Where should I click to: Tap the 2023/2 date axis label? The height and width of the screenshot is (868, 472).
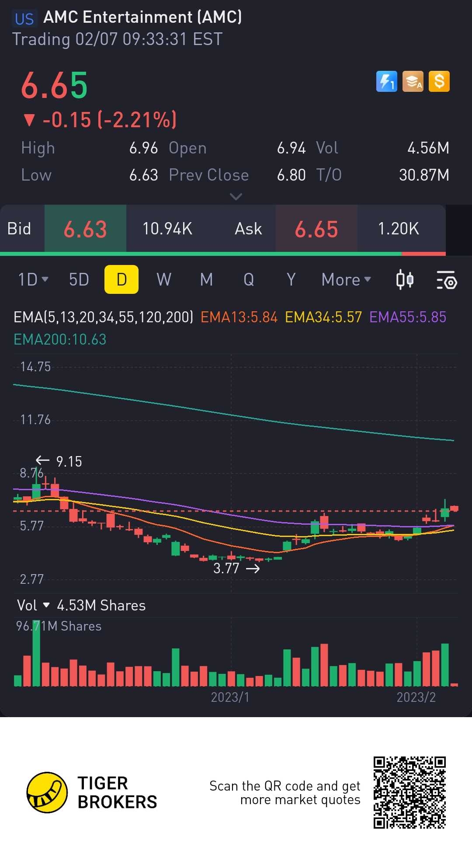click(x=416, y=697)
